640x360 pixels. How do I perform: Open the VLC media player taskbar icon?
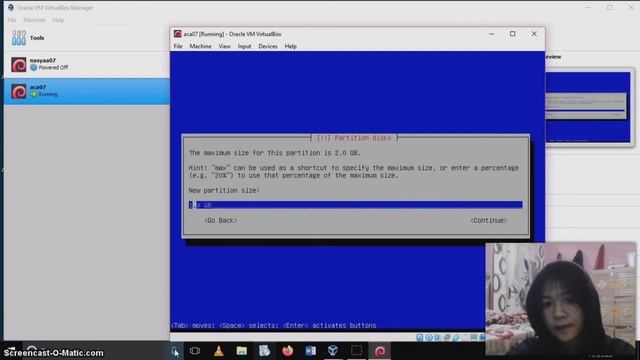(219, 351)
